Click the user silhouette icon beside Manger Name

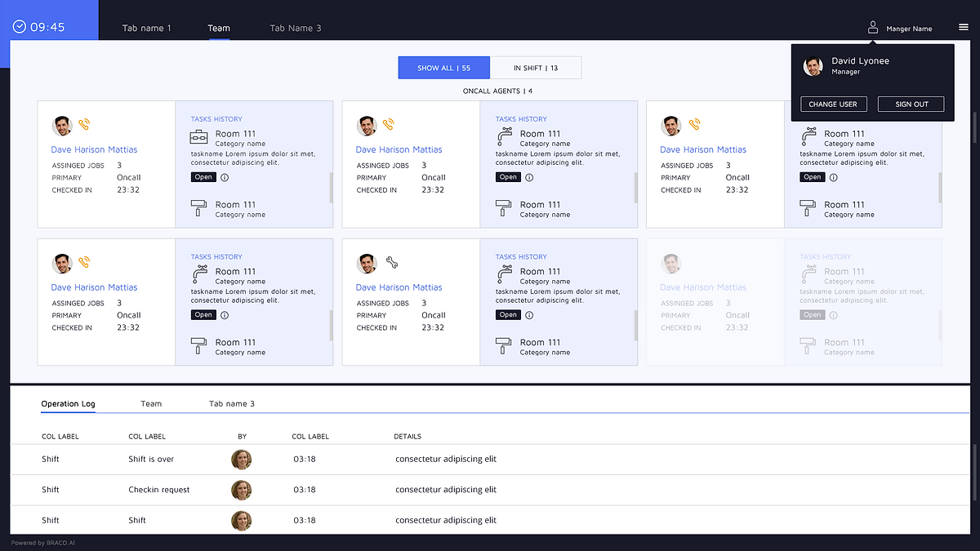[873, 28]
